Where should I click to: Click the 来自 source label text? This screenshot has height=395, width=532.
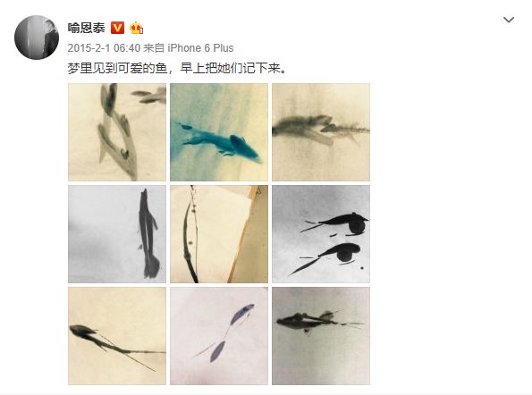154,47
